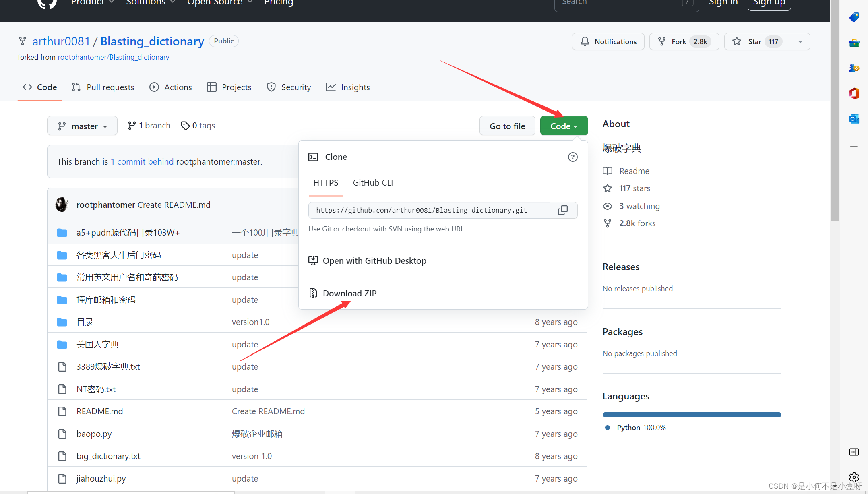Viewport: 868px width, 494px height.
Task: Click the Sign up button
Action: [x=769, y=3]
